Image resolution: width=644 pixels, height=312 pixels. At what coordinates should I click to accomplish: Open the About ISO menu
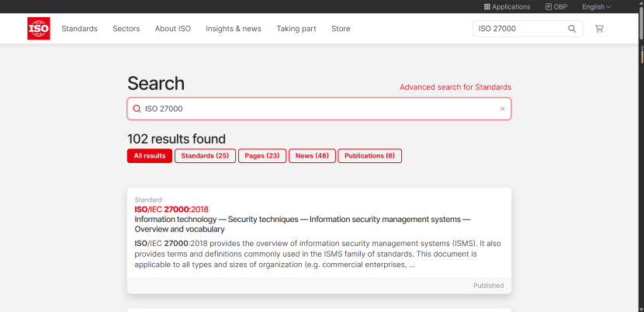tap(172, 29)
